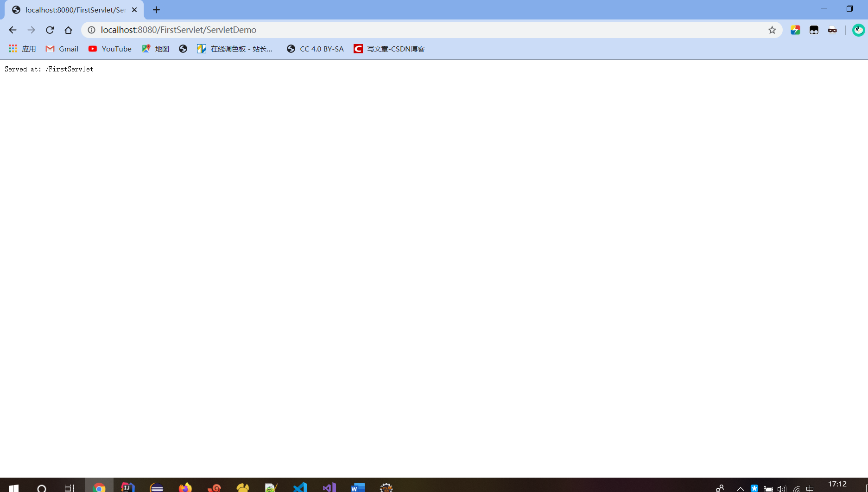Open the 写文章-CSDN博客 bookmark
Viewport: 868px width, 492px height.
[389, 49]
